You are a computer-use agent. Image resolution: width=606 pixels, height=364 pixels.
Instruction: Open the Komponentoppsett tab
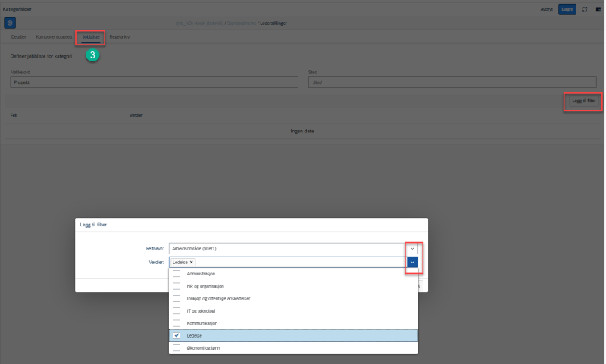click(x=54, y=37)
